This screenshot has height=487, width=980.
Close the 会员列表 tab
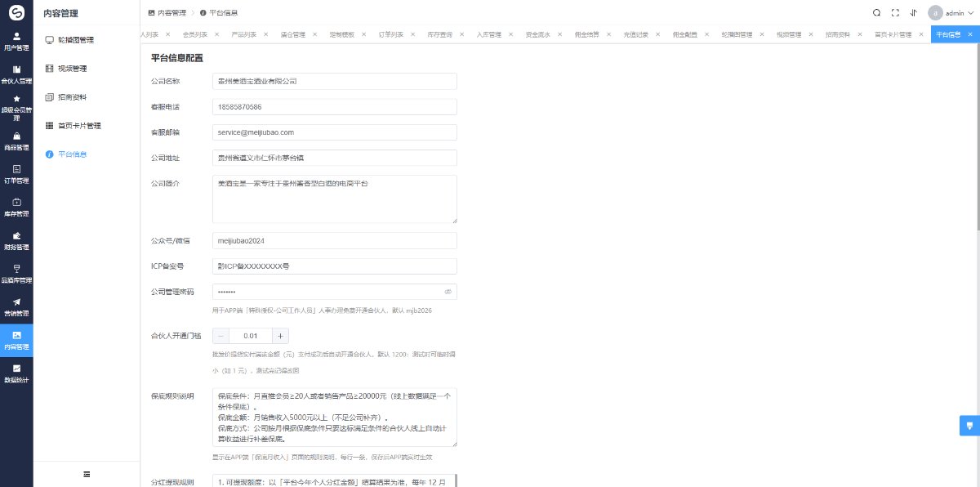pos(216,35)
